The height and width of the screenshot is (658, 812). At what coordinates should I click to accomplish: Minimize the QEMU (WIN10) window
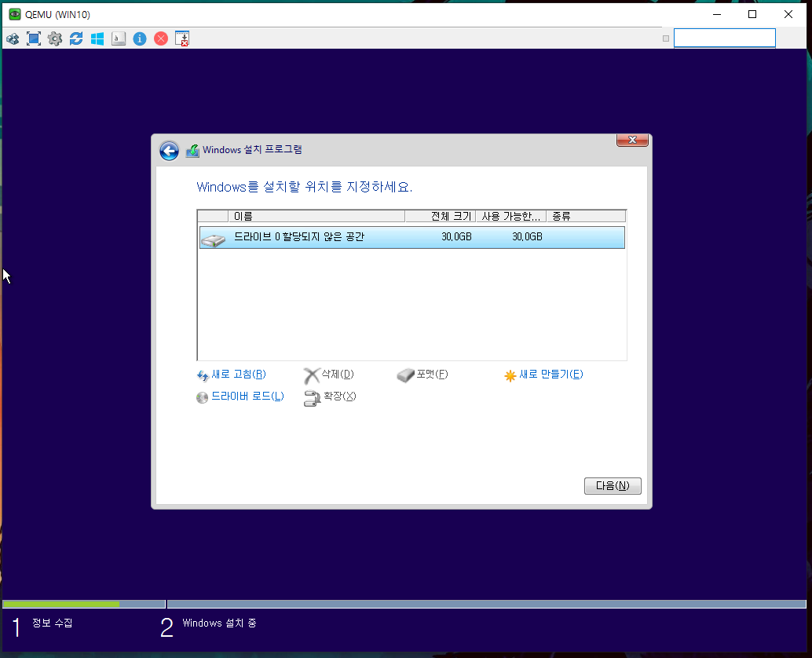(x=717, y=14)
